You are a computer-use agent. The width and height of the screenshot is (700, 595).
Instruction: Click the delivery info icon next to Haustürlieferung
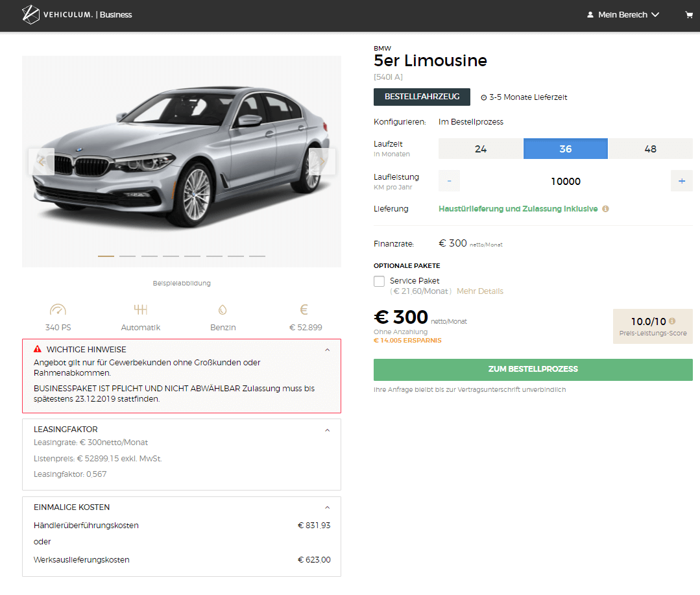605,209
